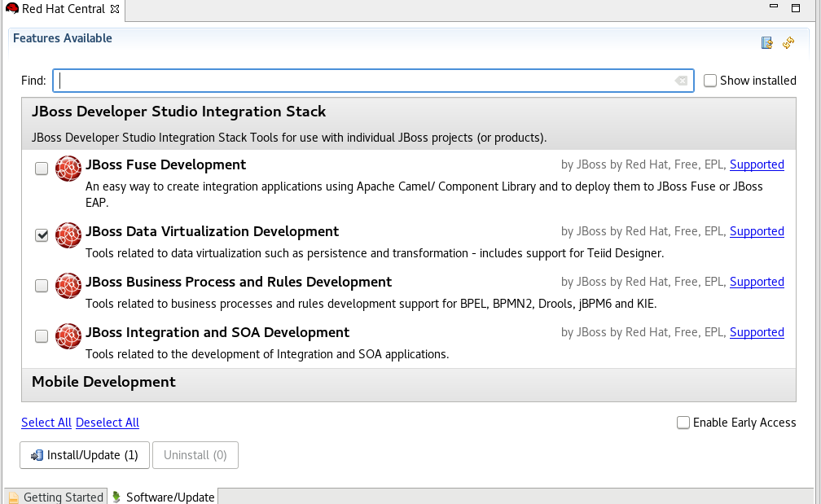
Task: Click the Red Hat icon beside JBoss Business Process and Rules Development
Action: [68, 286]
